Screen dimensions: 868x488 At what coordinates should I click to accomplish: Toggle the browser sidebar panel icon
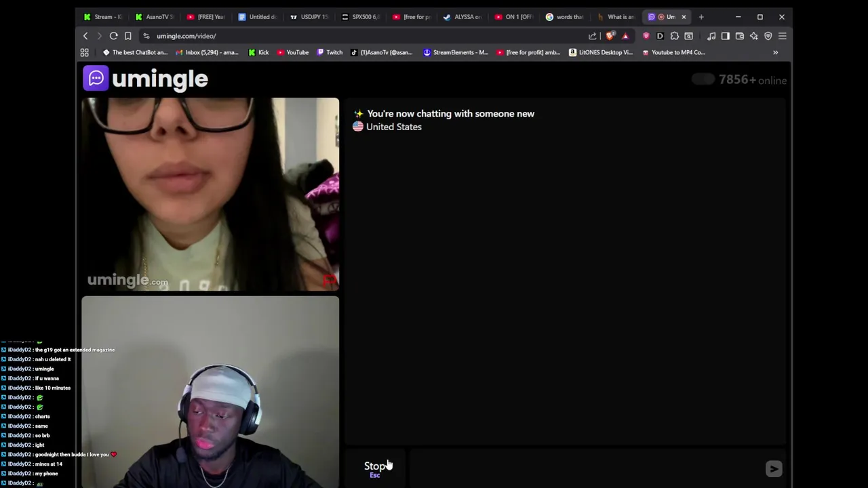(x=726, y=36)
